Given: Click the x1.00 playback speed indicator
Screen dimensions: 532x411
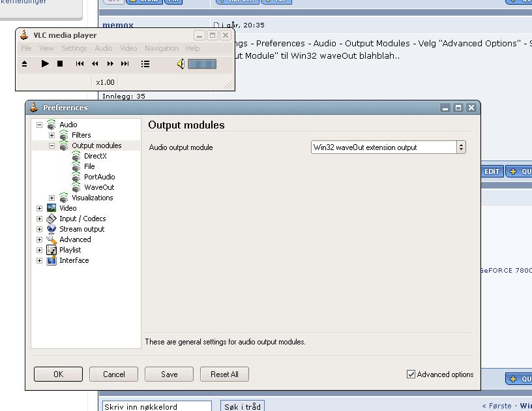Looking at the screenshot, I should pos(105,82).
